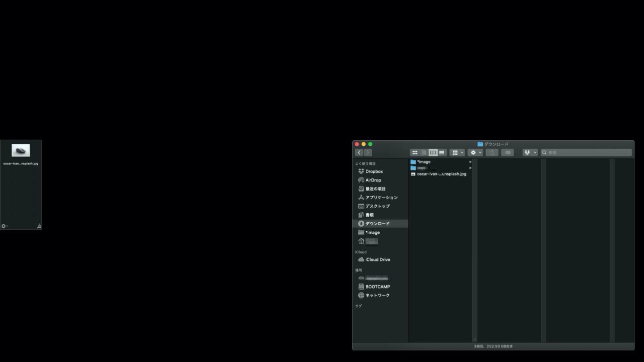Open iCloud Drive in the sidebar
644x362 pixels.
[380, 259]
